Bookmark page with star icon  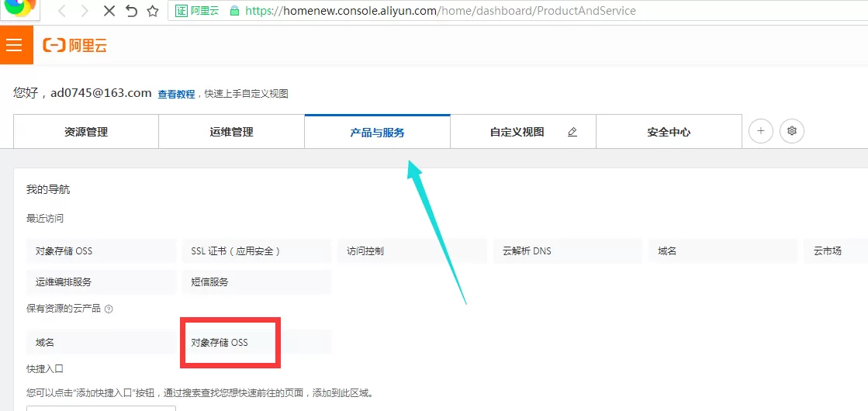tap(153, 11)
